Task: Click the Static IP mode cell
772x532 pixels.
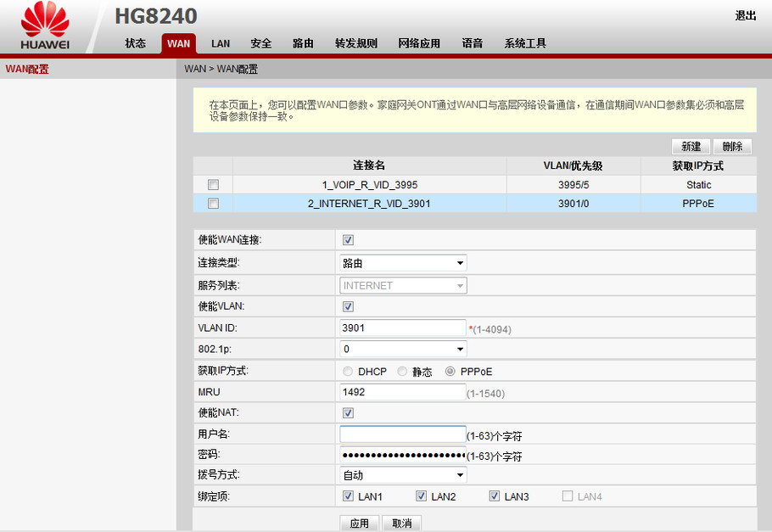Action: click(x=699, y=185)
